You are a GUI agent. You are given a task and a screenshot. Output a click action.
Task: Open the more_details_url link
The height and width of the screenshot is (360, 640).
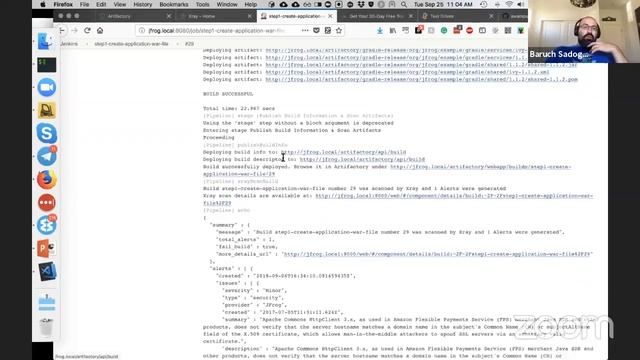(x=437, y=254)
